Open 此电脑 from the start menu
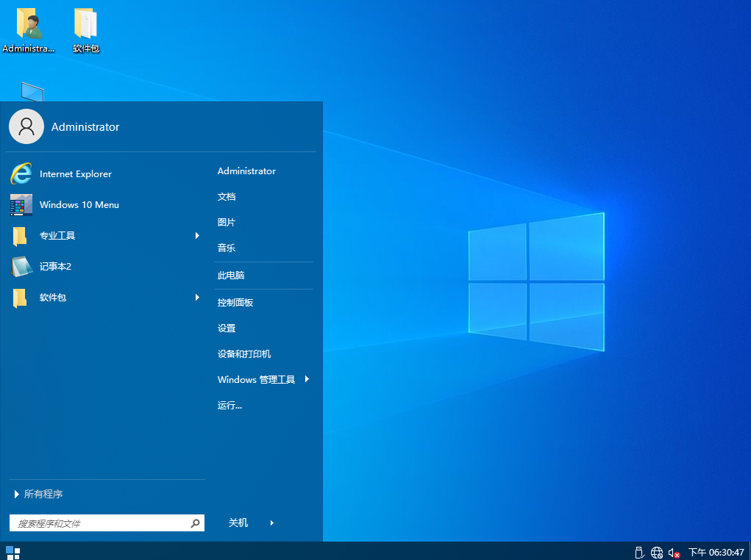751x560 pixels. coord(231,275)
